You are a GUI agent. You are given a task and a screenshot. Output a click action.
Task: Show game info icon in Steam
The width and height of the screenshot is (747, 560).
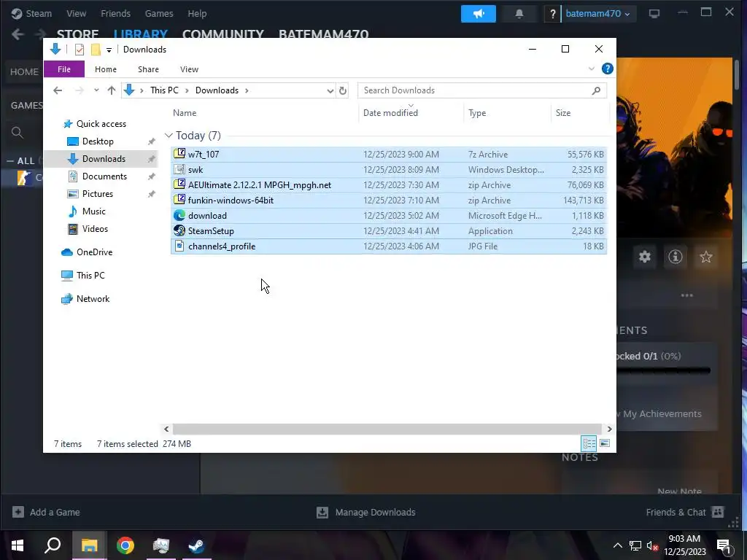point(675,257)
